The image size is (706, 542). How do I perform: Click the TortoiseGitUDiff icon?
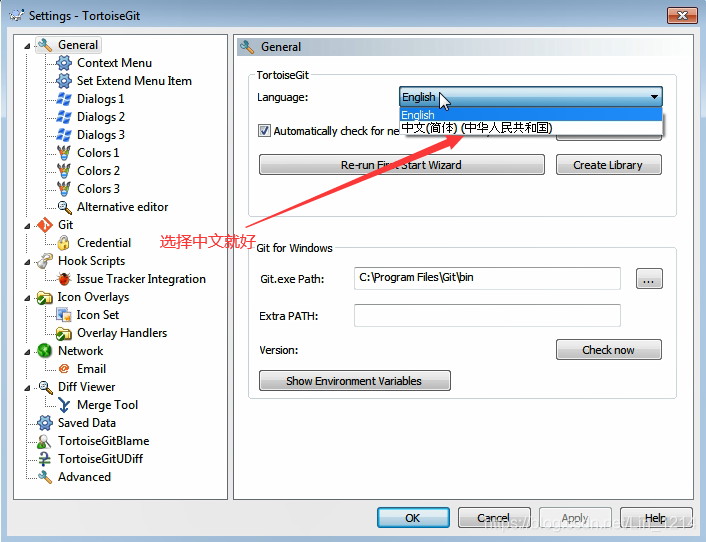point(44,459)
